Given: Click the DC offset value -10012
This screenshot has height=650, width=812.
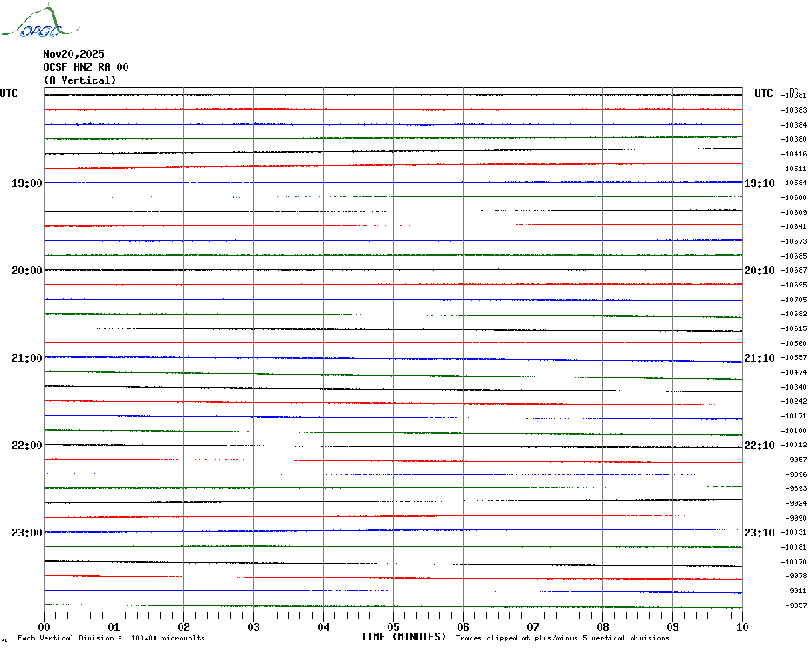Looking at the screenshot, I should tap(794, 445).
